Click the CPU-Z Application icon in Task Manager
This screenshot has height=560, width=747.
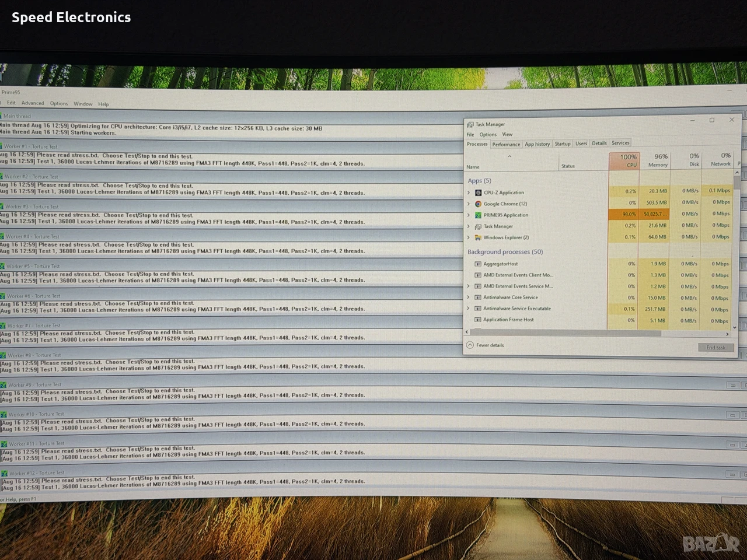coord(478,192)
